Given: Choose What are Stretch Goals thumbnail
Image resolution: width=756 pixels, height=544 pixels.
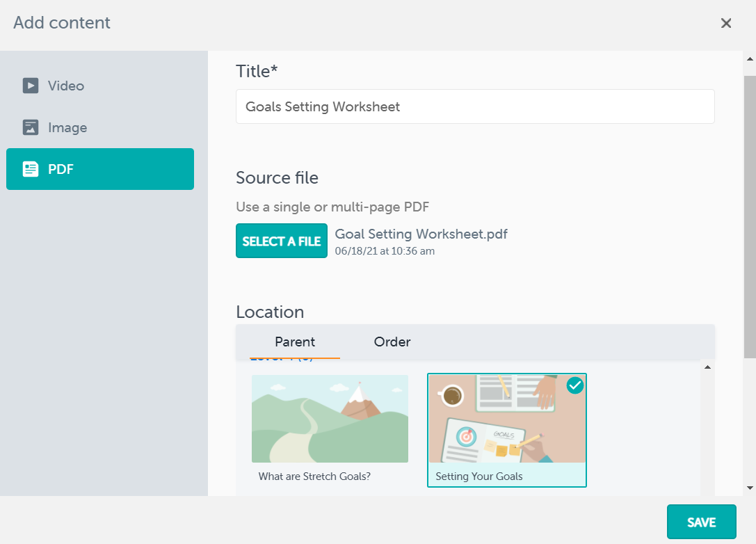Looking at the screenshot, I should click(x=330, y=419).
